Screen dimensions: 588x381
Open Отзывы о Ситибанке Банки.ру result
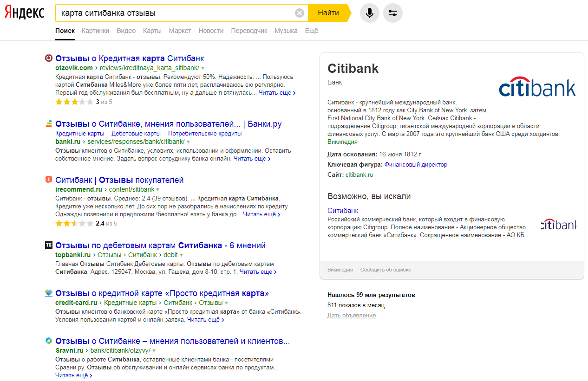pyautogui.click(x=169, y=124)
